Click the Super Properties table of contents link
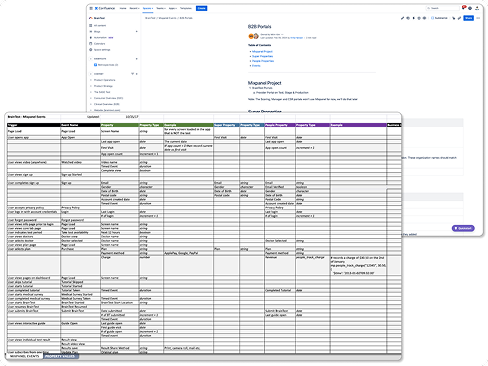The image size is (488, 366). (262, 56)
